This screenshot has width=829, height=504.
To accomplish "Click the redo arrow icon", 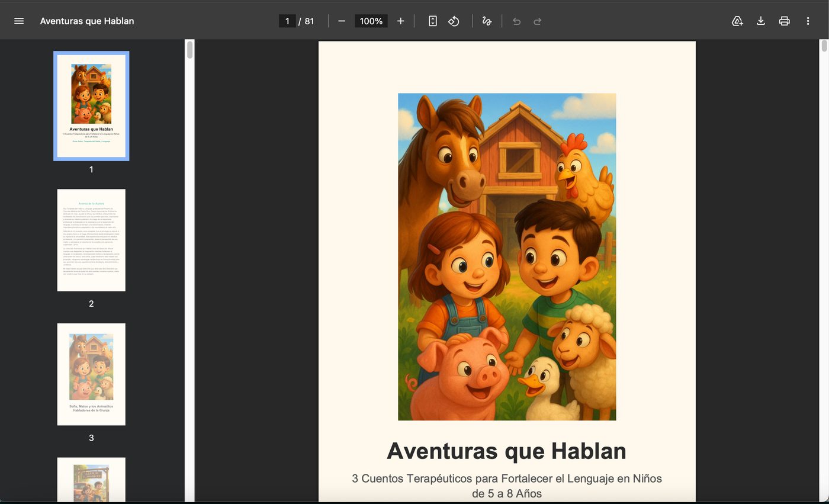I will (x=537, y=21).
